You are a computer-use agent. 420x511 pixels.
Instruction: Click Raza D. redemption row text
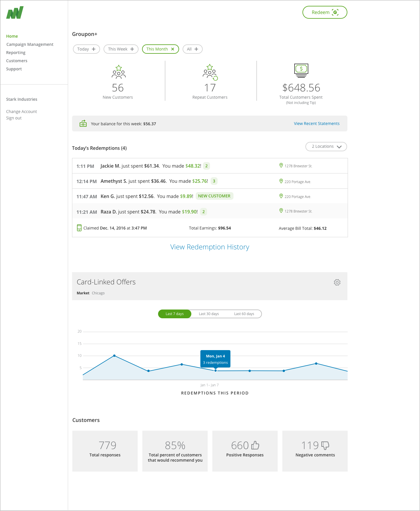[149, 212]
